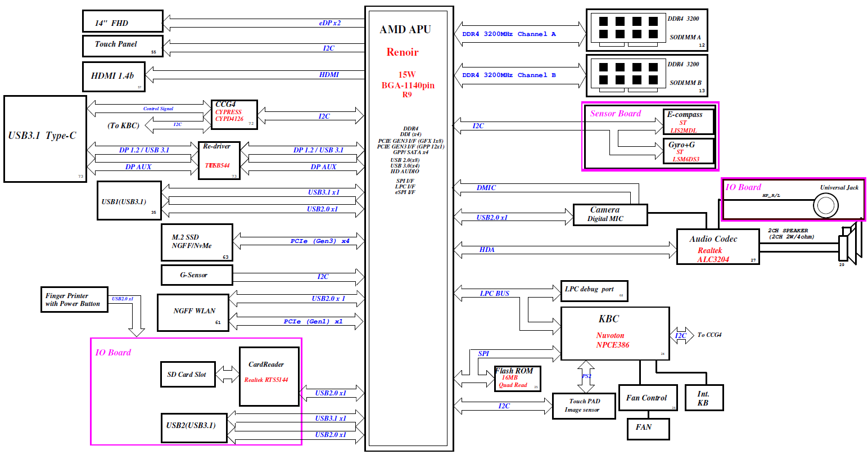Screen dimensions: 868x459
Task: Click the Sensor Board label
Action: (615, 114)
